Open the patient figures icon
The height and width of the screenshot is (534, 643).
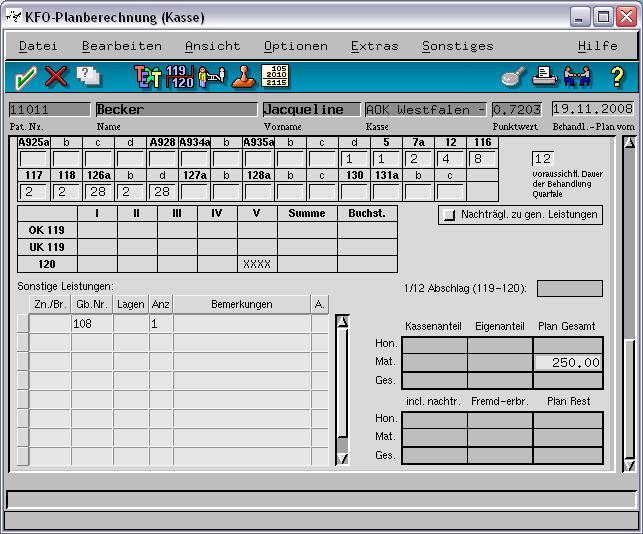pyautogui.click(x=212, y=77)
